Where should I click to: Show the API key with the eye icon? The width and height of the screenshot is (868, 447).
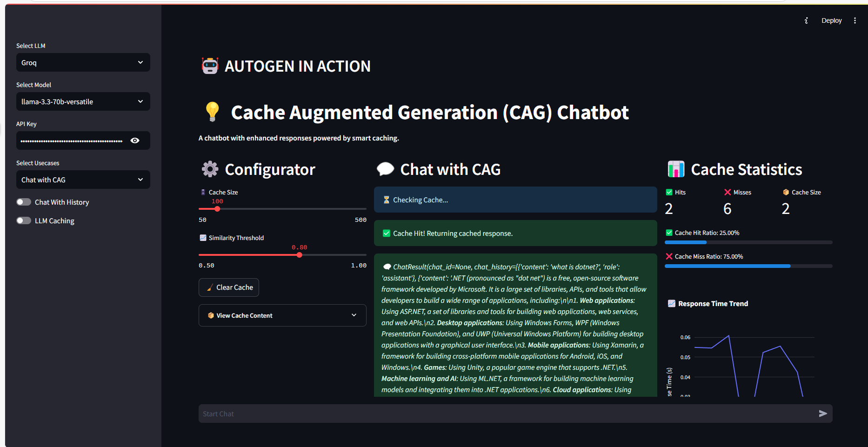click(x=135, y=140)
